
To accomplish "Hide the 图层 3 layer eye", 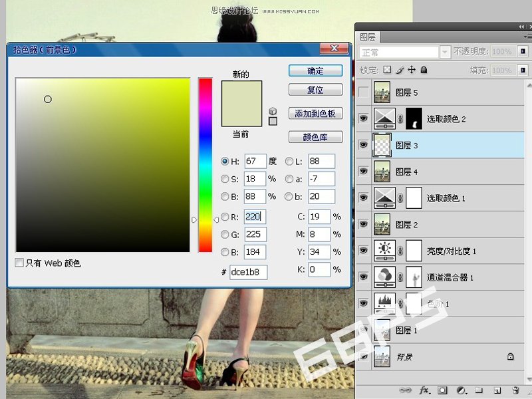I will pyautogui.click(x=363, y=145).
